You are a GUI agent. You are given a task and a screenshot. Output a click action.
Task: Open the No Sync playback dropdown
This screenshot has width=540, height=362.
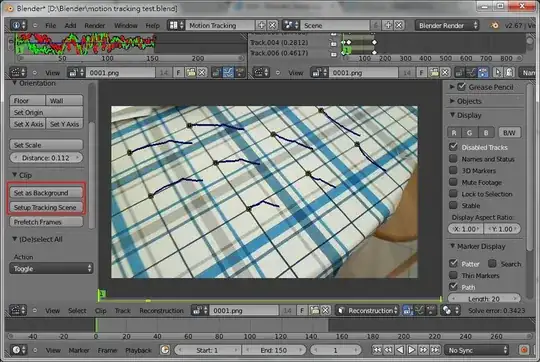pyautogui.click(x=477, y=350)
